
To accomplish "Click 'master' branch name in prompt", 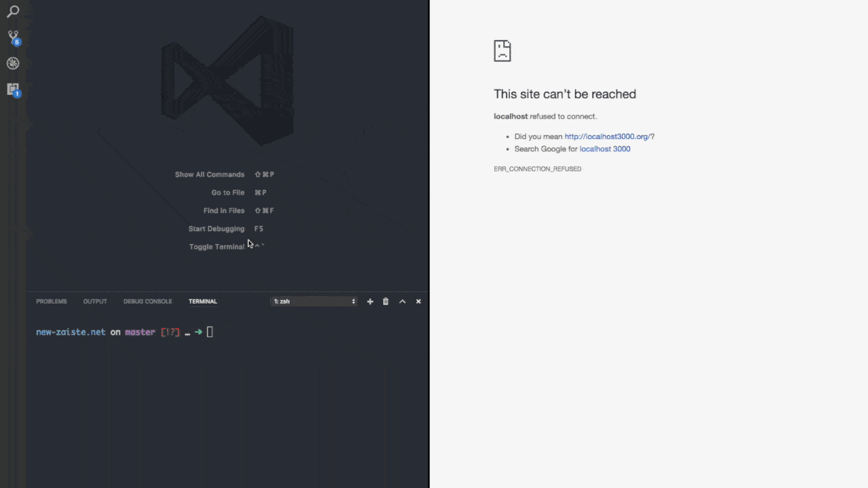I will tap(140, 332).
